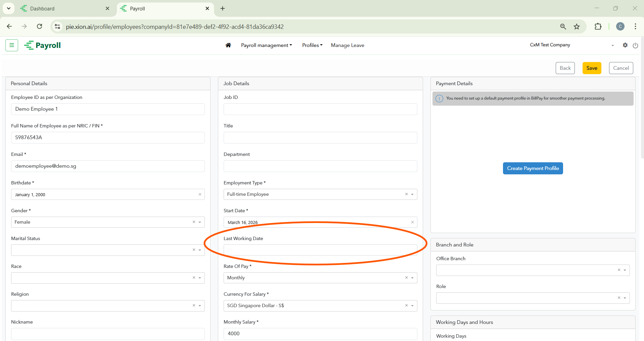The height and width of the screenshot is (341, 644).
Task: Click the hamburger sidebar menu icon
Action: coord(12,45)
